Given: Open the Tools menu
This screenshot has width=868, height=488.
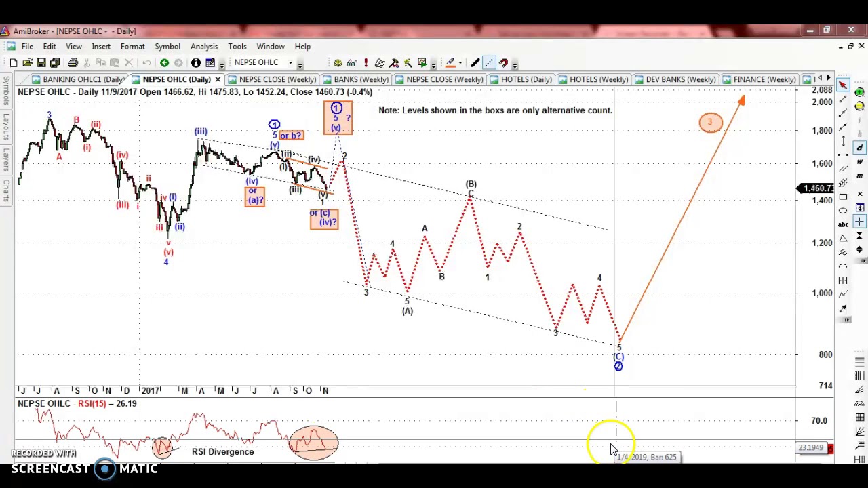Looking at the screenshot, I should pos(237,46).
